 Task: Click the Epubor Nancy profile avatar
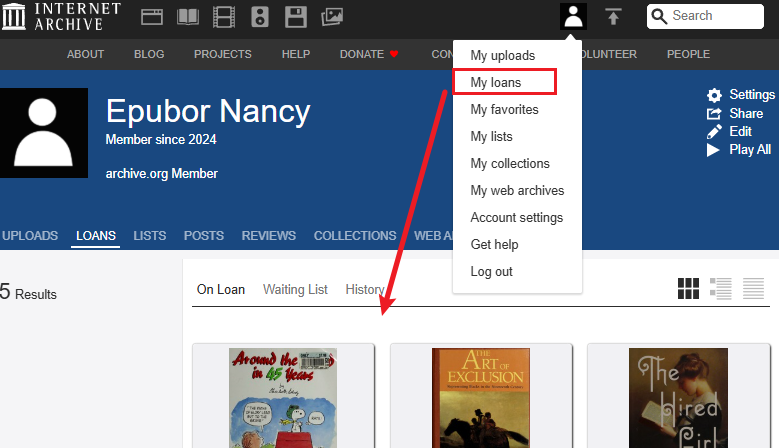click(44, 133)
